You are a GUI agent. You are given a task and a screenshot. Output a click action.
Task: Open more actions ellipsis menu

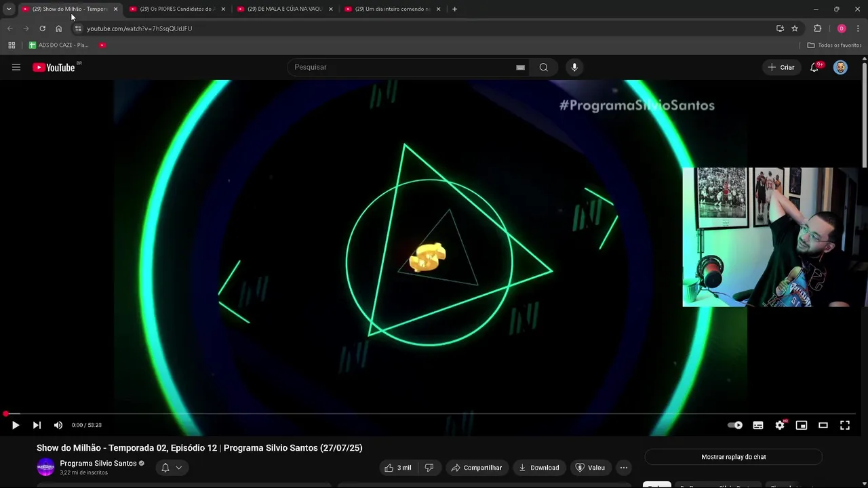(x=624, y=468)
